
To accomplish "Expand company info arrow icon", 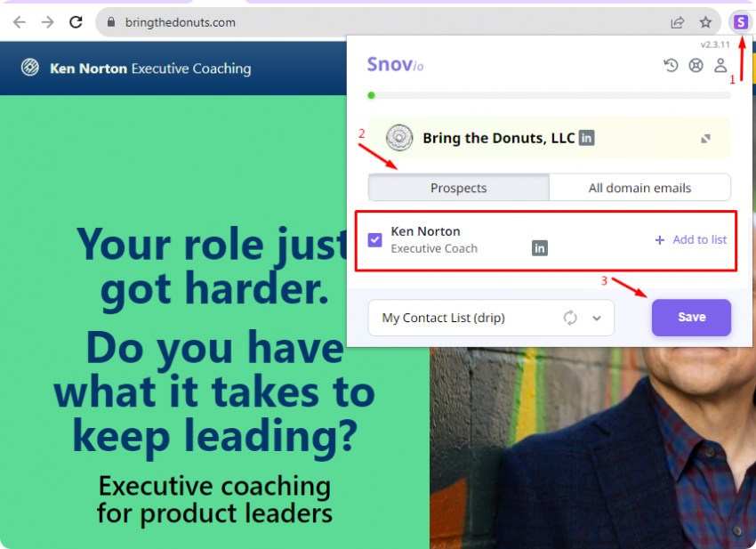I will pyautogui.click(x=705, y=139).
